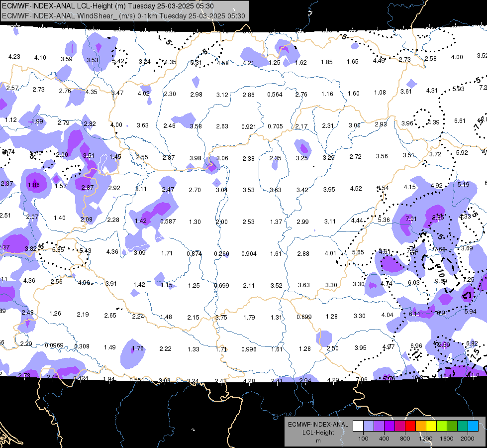The image size is (487, 448).
Task: Select the red swatch in the legend color bar
Action: pyautogui.click(x=410, y=426)
